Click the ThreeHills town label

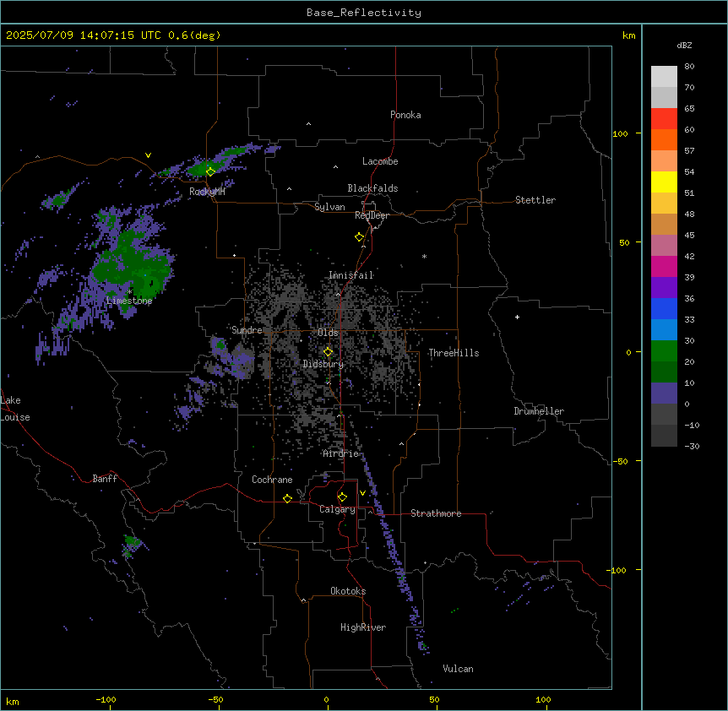tap(454, 353)
